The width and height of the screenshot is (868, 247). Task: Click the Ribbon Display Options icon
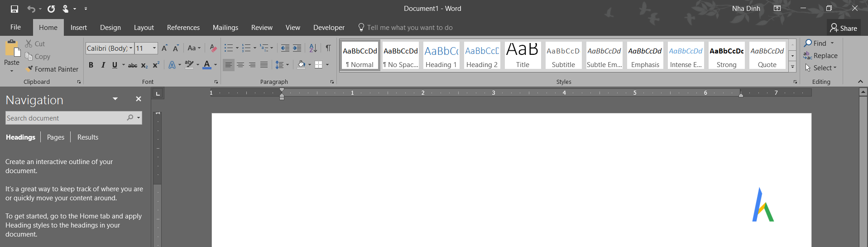777,9
